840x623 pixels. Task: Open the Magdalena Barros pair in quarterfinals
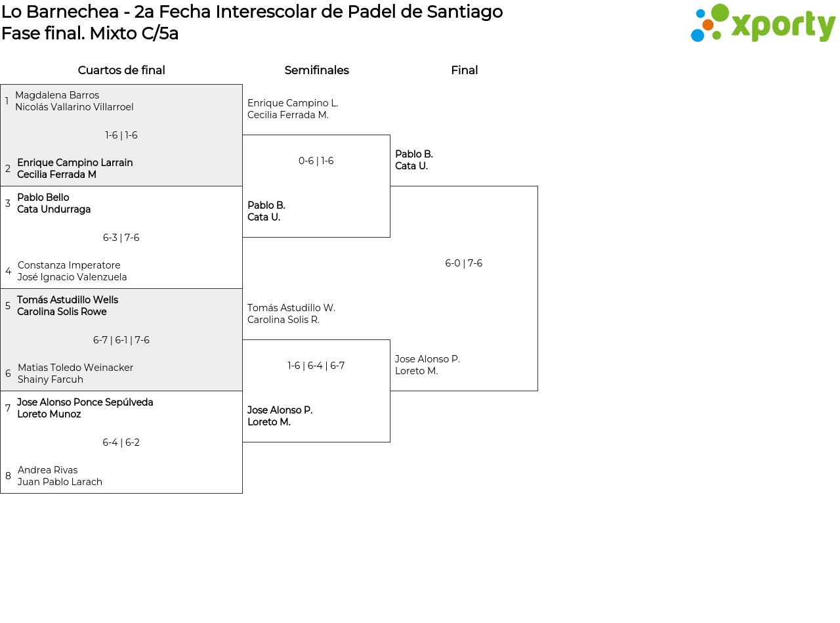74,101
